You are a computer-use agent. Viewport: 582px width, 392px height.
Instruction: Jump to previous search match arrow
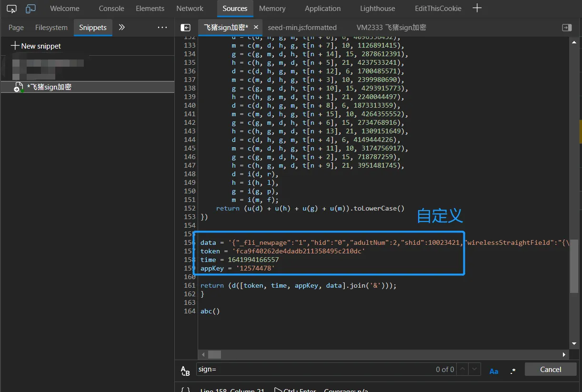point(462,369)
